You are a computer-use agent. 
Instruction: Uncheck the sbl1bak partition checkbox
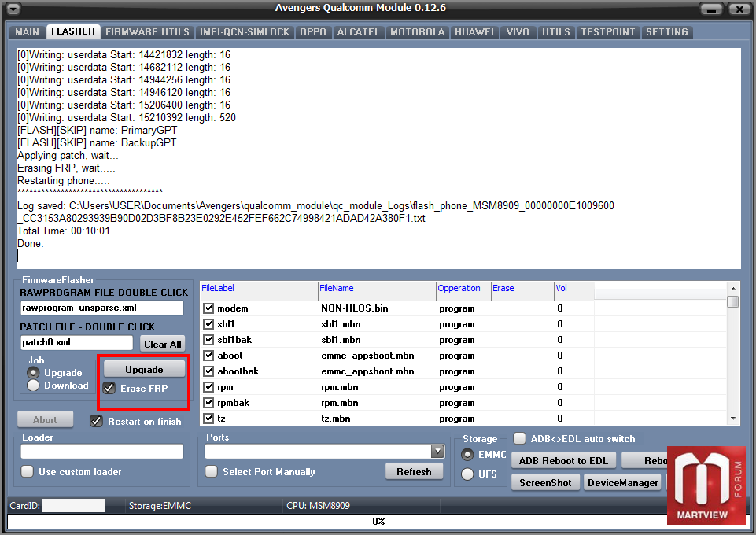(208, 340)
